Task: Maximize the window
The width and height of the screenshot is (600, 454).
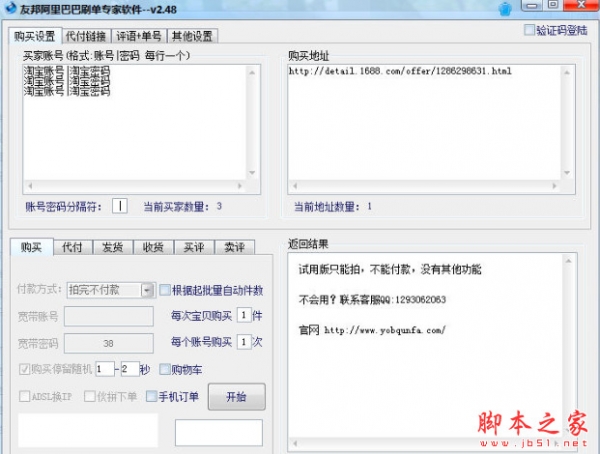Action: (553, 5)
